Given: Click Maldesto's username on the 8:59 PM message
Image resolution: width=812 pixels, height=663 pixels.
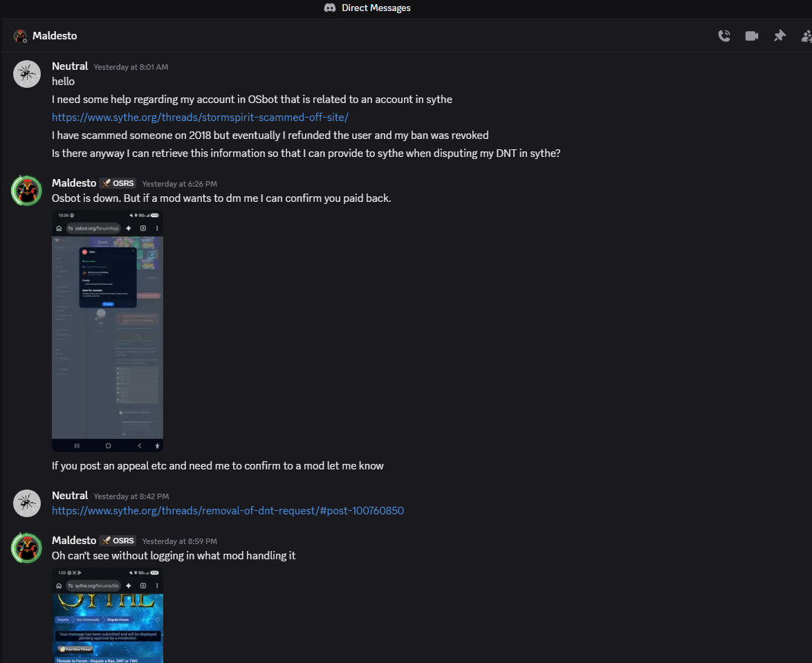Looking at the screenshot, I should 74,541.
